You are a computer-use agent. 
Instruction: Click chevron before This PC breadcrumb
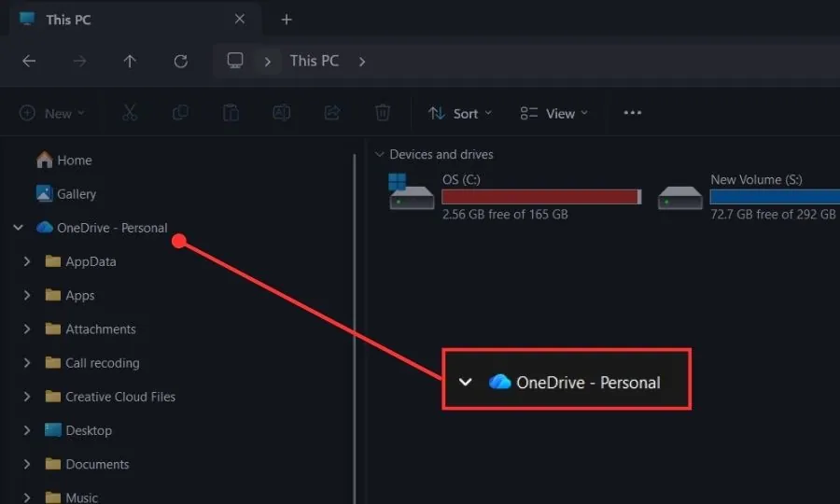coord(267,62)
